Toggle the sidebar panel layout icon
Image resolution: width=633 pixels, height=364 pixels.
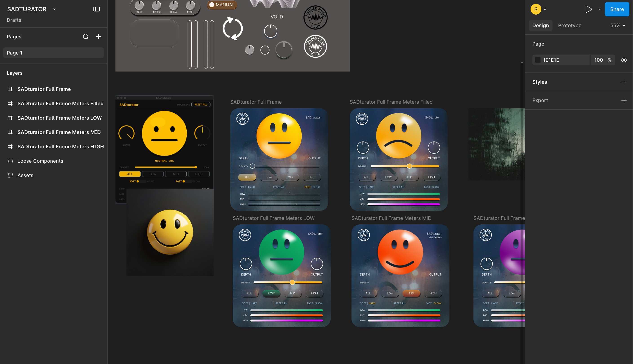click(x=97, y=9)
